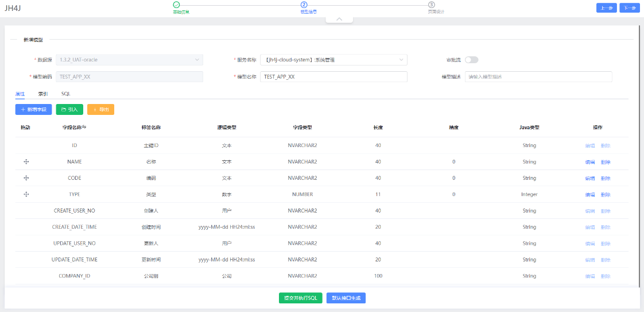Switch to the 属性 tab
Viewport: 644px width, 312px height.
[x=20, y=94]
